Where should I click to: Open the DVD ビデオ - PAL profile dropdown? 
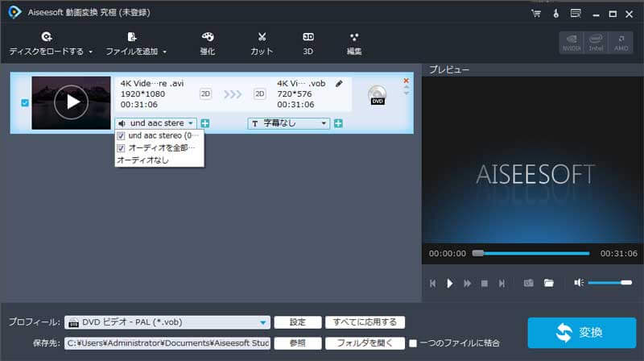tap(167, 322)
